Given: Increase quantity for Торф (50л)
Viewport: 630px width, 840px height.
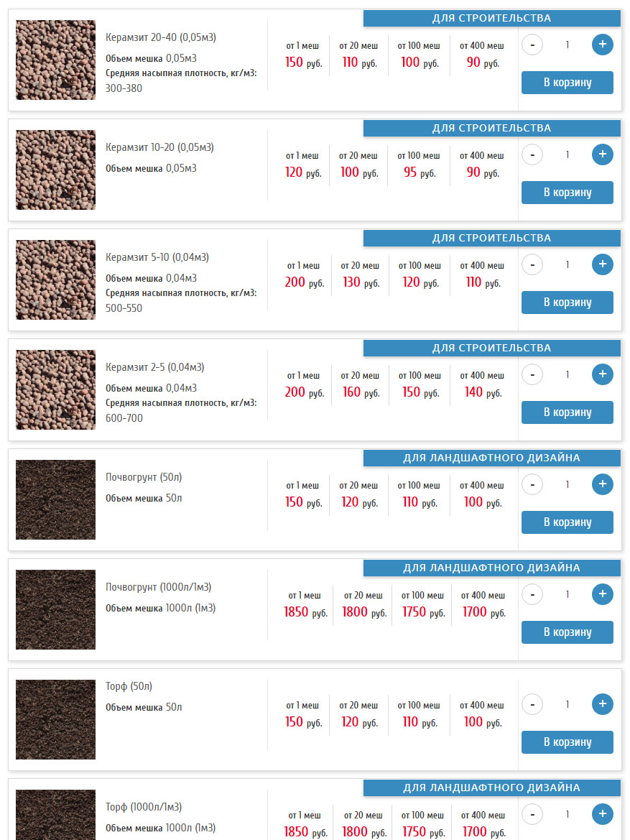Looking at the screenshot, I should tap(602, 704).
